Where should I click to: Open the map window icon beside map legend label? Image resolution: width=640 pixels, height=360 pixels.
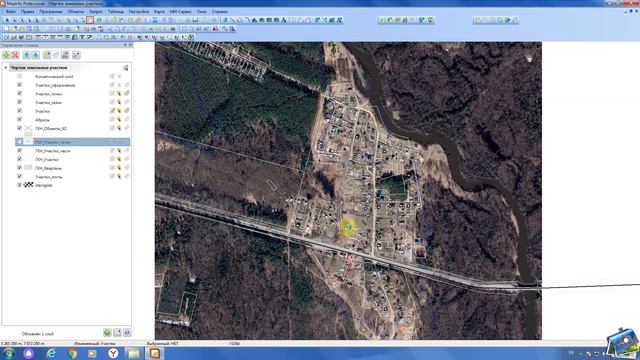pos(126,68)
